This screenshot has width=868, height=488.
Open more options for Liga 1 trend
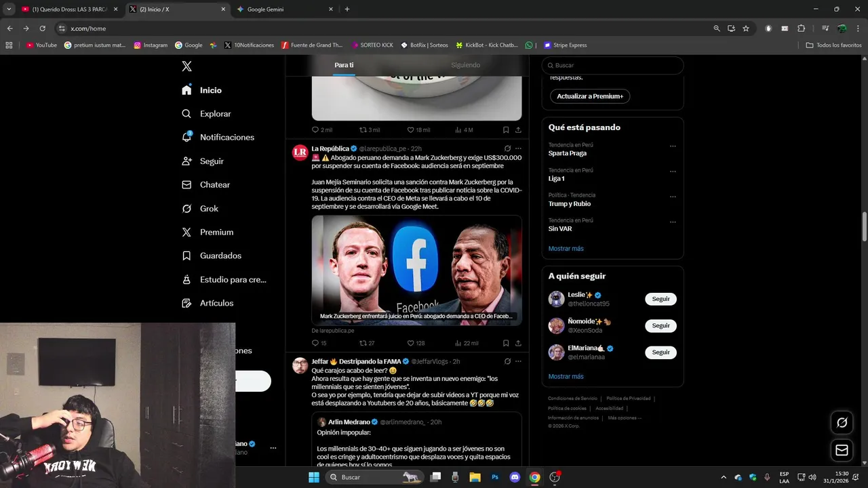[673, 171]
